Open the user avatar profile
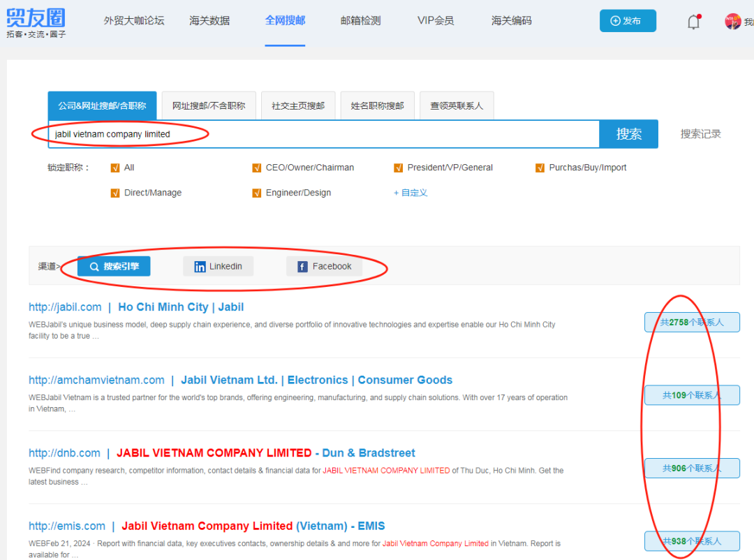Image resolution: width=754 pixels, height=560 pixels. 732,22
